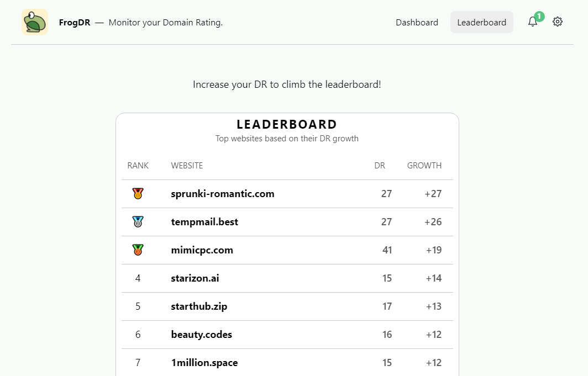
Task: Open the 1million.space website link
Action: pos(204,363)
